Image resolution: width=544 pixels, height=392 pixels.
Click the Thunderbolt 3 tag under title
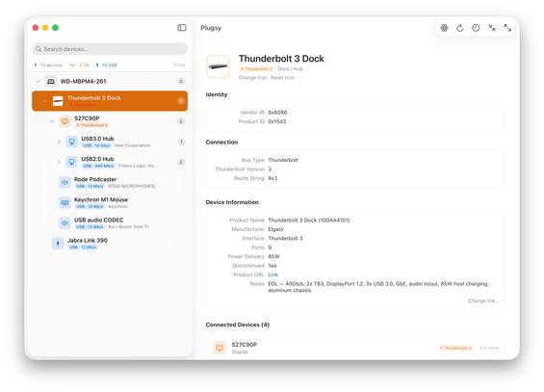256,68
